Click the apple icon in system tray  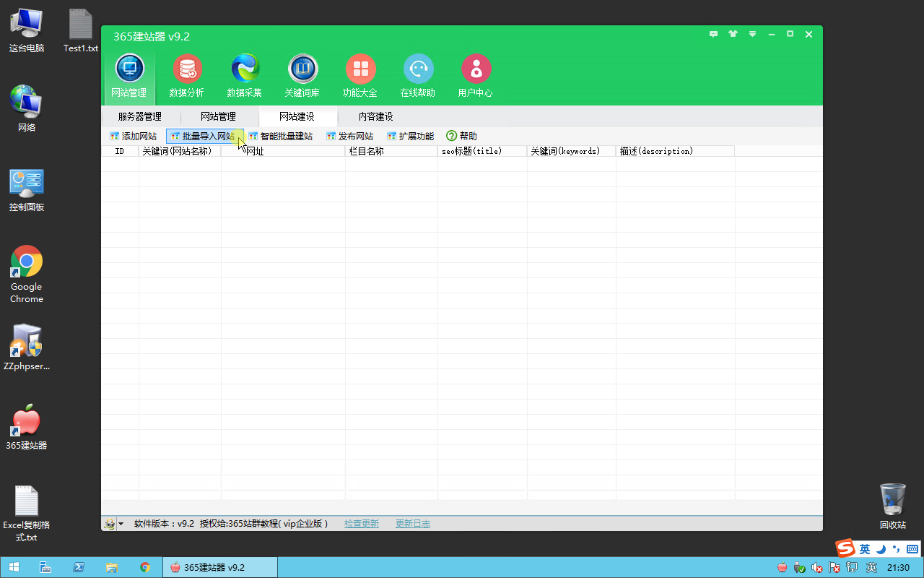tap(783, 567)
